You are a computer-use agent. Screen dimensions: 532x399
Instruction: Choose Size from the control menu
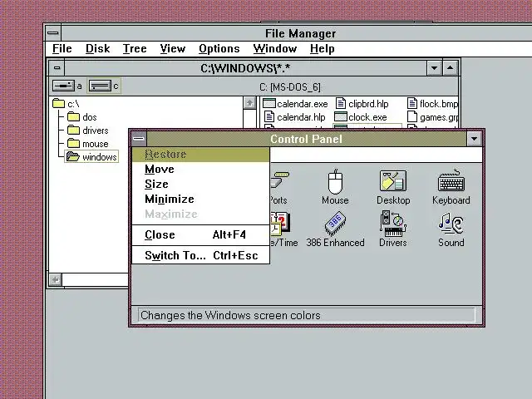pyautogui.click(x=200, y=184)
